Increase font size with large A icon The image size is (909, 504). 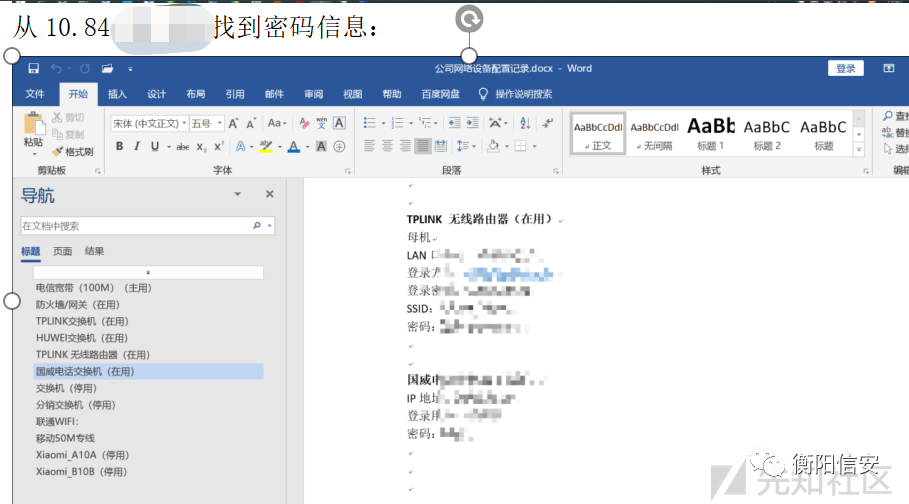coord(233,124)
